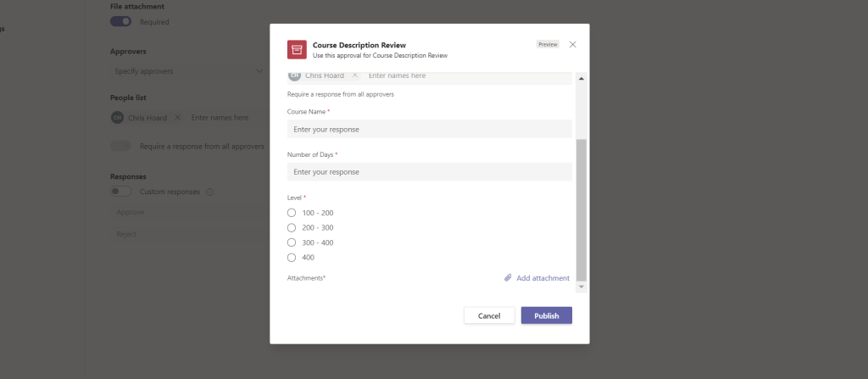Choose the 300 - 400 level radio button
The height and width of the screenshot is (379, 868).
[x=292, y=242]
